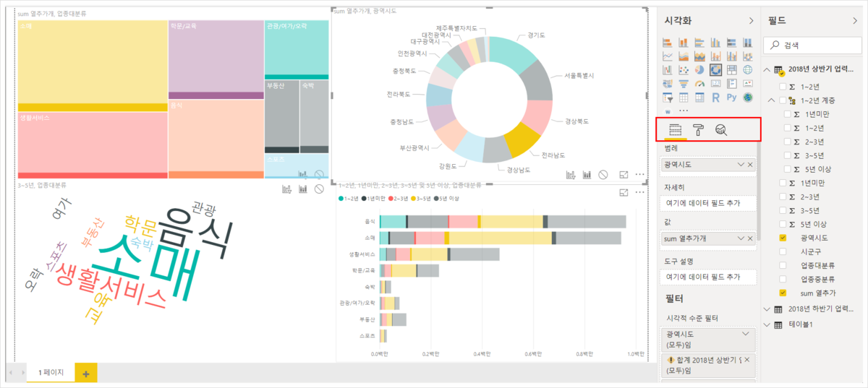
Task: Open more visuals ellipsis in 시각화 pane
Action: click(684, 111)
